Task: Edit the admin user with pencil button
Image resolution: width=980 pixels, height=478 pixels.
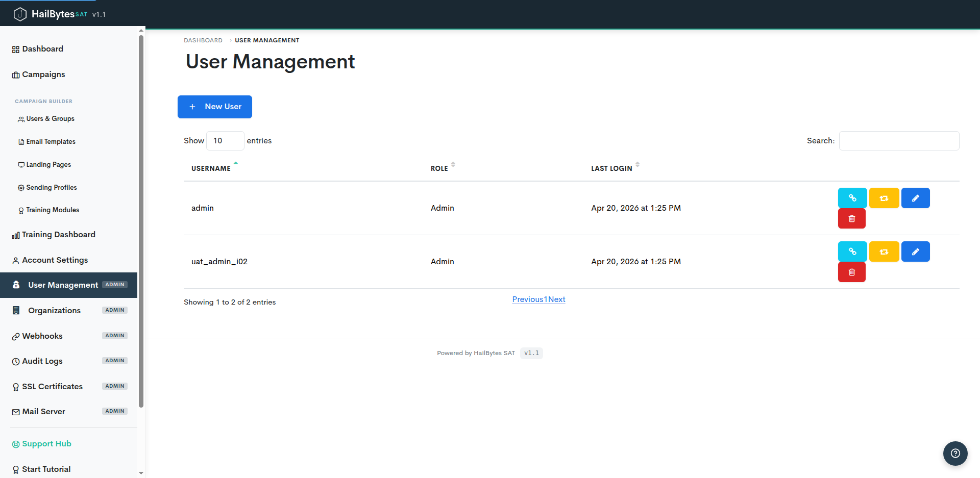Action: (x=916, y=198)
